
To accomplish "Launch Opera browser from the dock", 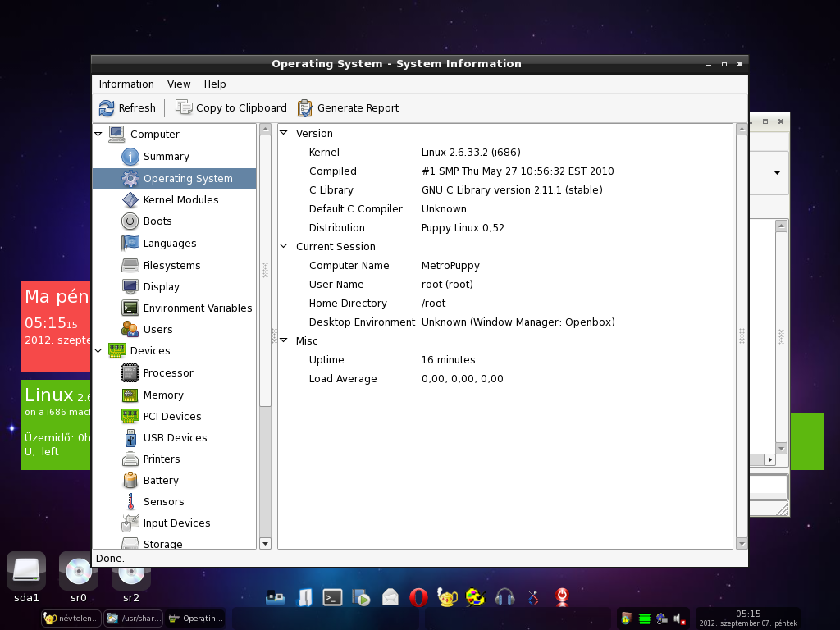I will pos(418,597).
